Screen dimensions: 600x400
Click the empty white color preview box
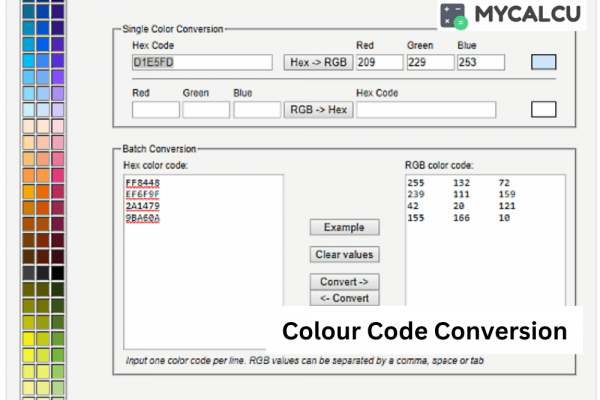[x=543, y=109]
